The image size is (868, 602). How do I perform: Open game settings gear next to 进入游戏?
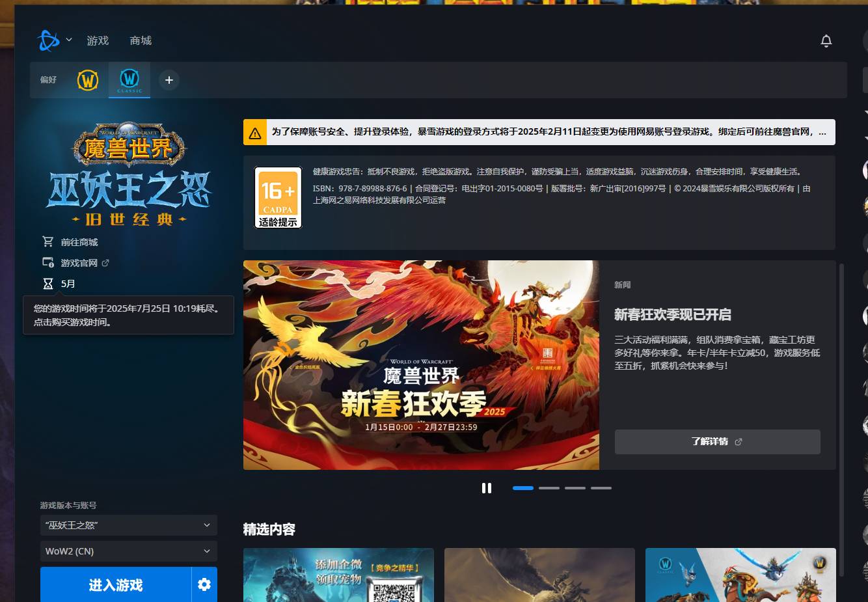[204, 585]
